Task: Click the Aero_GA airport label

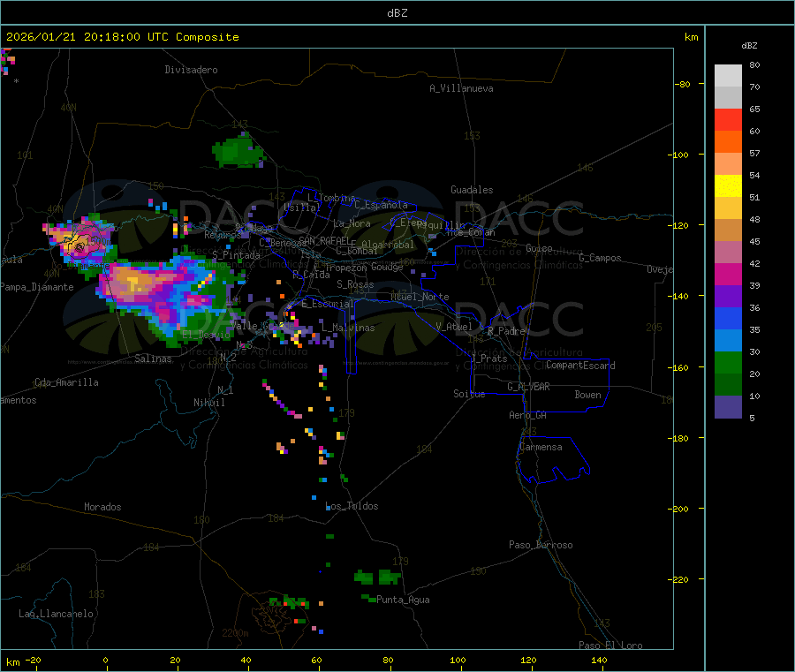Action: (528, 415)
